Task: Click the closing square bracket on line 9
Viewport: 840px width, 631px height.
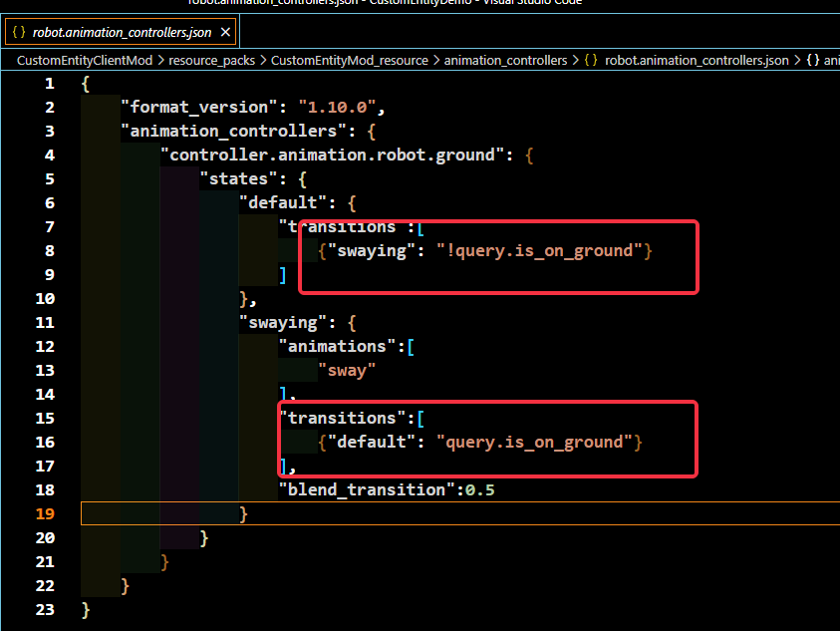Action: pyautogui.click(x=283, y=275)
